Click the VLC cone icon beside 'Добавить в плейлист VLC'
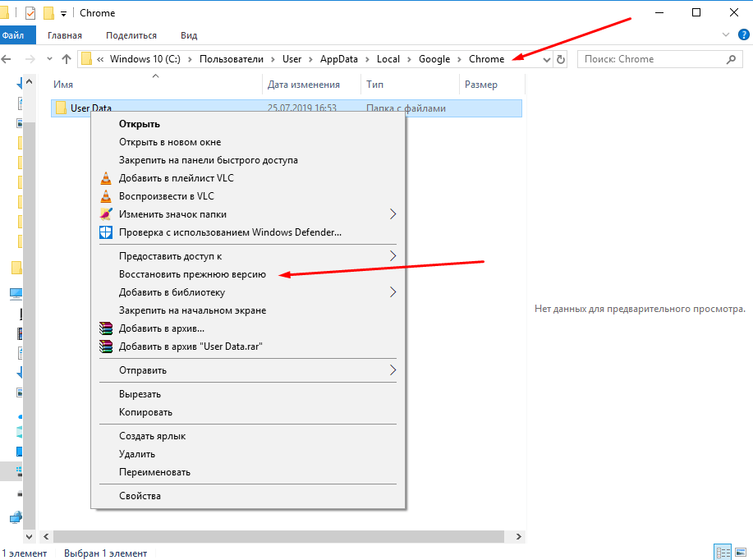 click(106, 178)
